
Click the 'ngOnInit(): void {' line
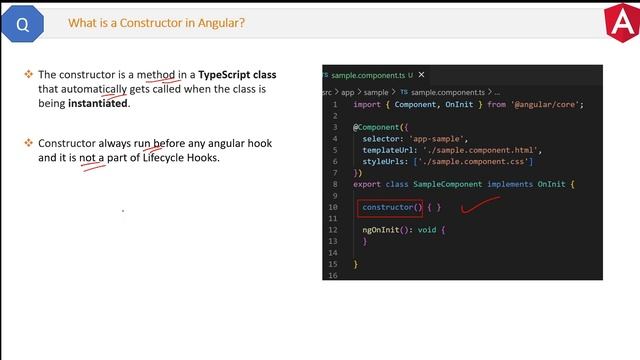coord(404,230)
